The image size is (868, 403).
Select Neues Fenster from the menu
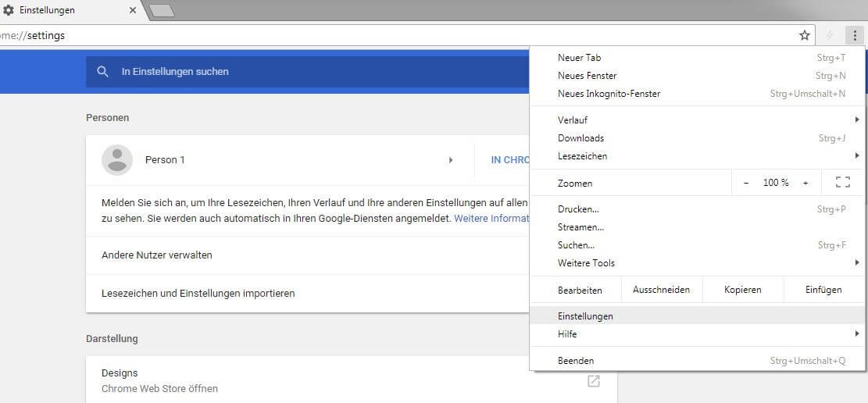(698, 75)
